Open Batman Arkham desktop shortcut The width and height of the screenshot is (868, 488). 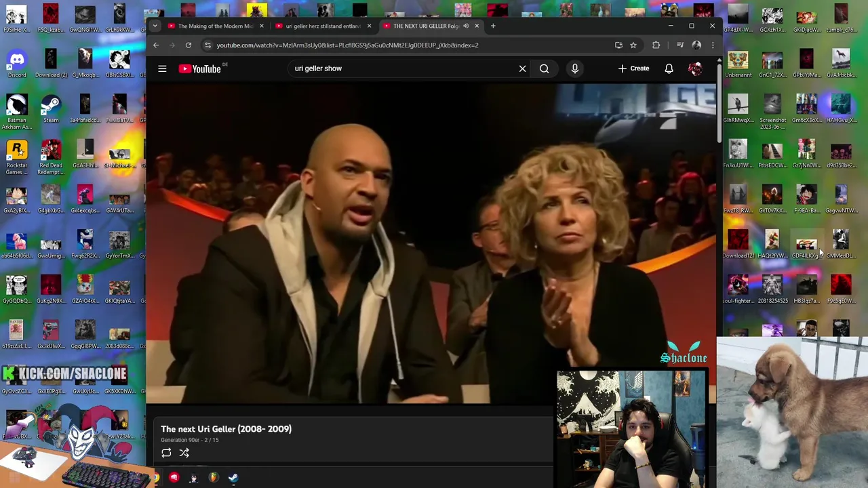point(17,112)
